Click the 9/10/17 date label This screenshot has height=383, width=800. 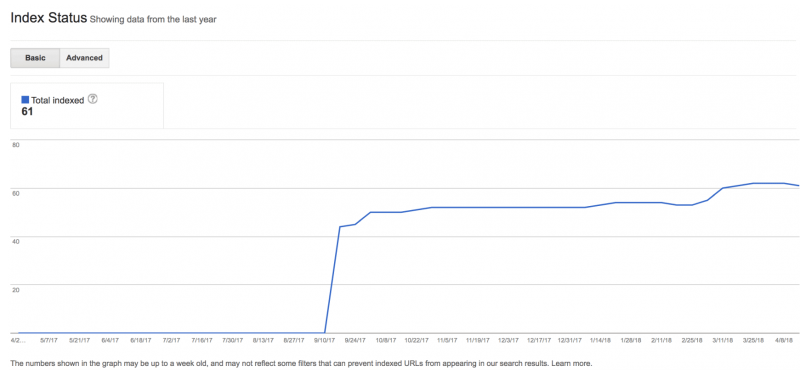coord(324,340)
